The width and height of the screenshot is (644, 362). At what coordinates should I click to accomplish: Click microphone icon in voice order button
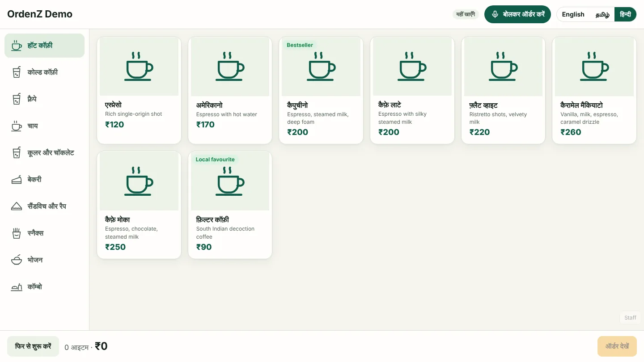495,14
